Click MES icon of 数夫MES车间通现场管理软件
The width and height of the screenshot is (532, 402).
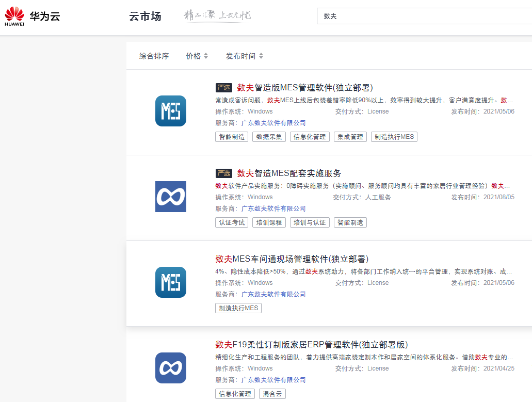coord(171,282)
